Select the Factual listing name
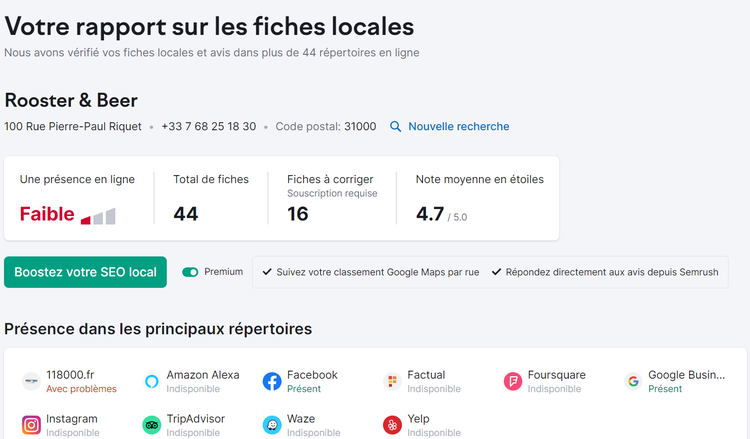The height and width of the screenshot is (439, 750). (426, 375)
